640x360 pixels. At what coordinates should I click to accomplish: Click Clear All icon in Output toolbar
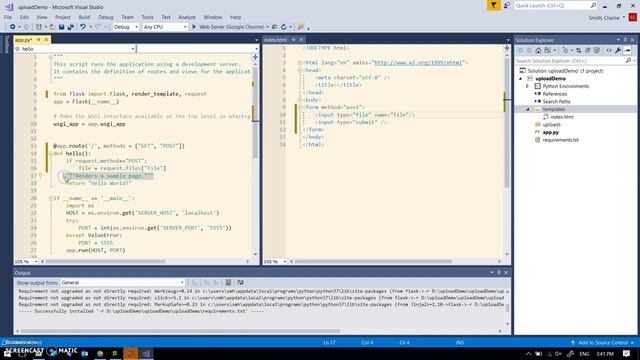(229, 282)
